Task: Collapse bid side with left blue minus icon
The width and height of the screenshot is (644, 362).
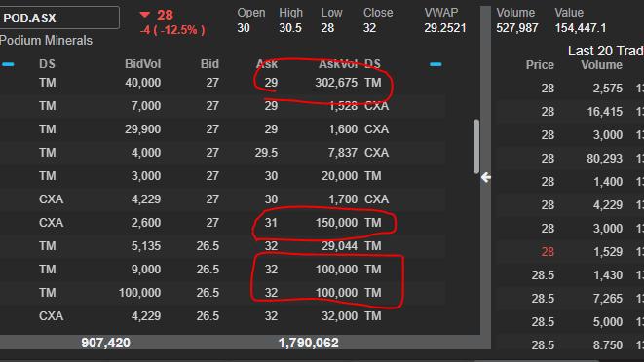Action: point(8,64)
